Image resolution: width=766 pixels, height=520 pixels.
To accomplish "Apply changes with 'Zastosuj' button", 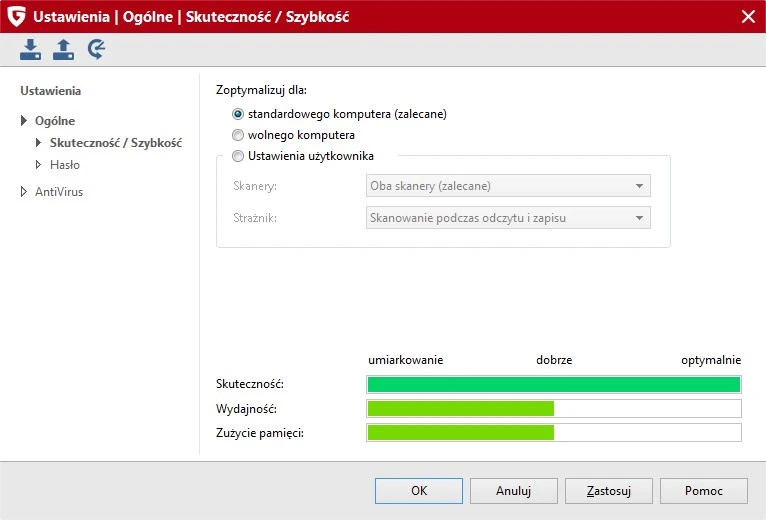I will tap(609, 491).
